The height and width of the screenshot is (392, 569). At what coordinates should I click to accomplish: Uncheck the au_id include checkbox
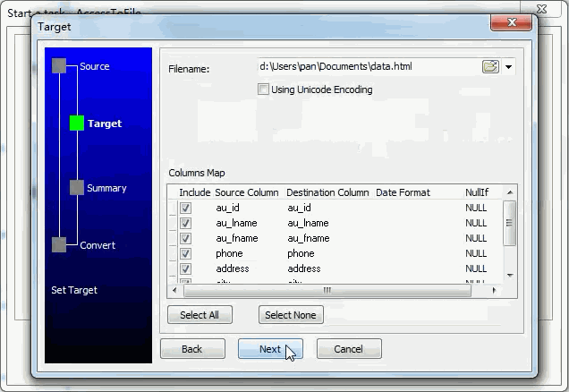185,208
